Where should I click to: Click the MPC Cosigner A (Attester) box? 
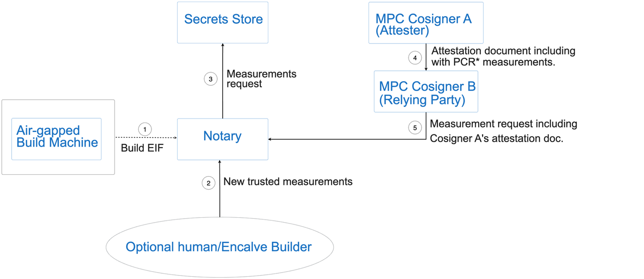coord(425,23)
